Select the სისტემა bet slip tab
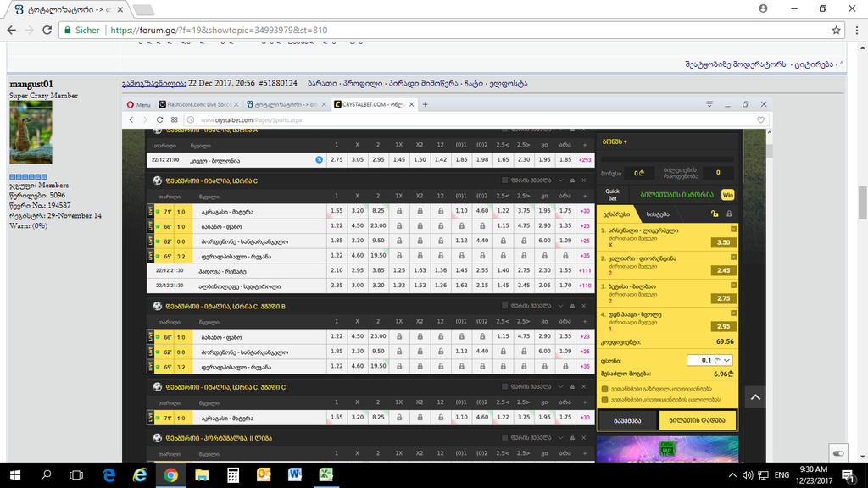The width and height of the screenshot is (868, 488). [x=658, y=214]
